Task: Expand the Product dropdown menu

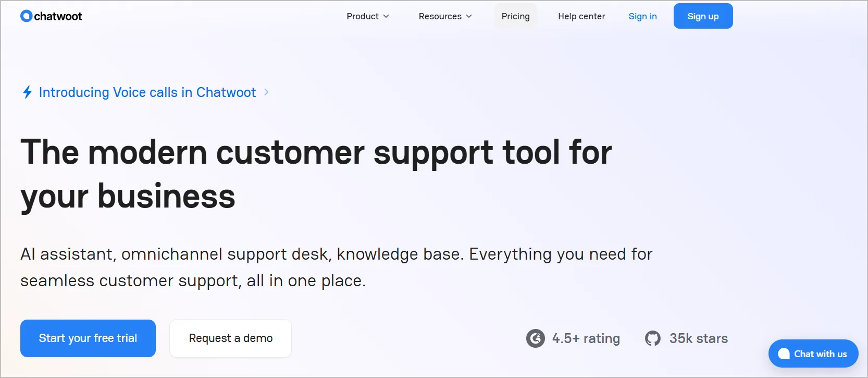Action: [368, 16]
